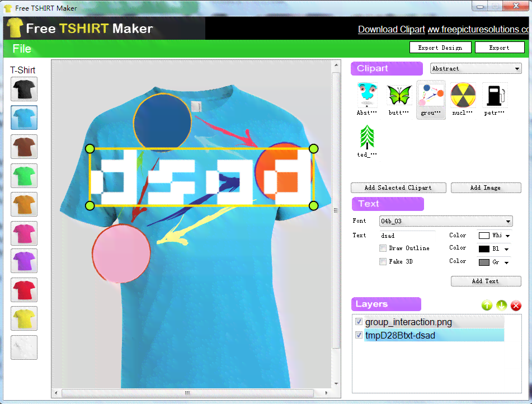Image resolution: width=532 pixels, height=404 pixels.
Task: Select the black T-shirt
Action: pos(23,89)
